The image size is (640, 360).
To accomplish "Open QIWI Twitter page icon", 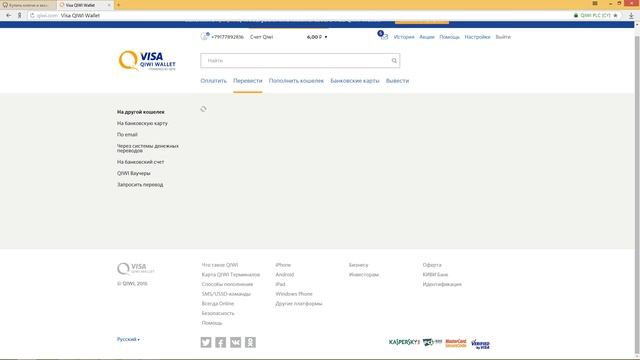I will 206,342.
